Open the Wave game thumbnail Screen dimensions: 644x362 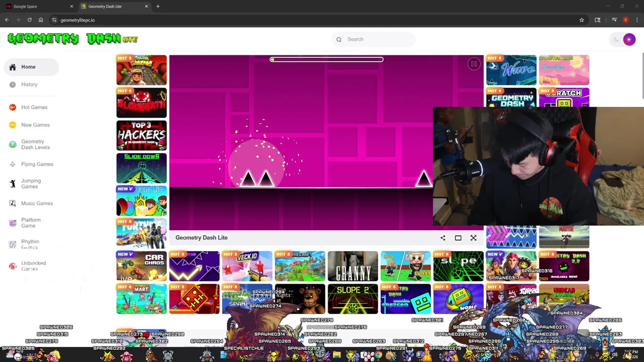coord(511,70)
